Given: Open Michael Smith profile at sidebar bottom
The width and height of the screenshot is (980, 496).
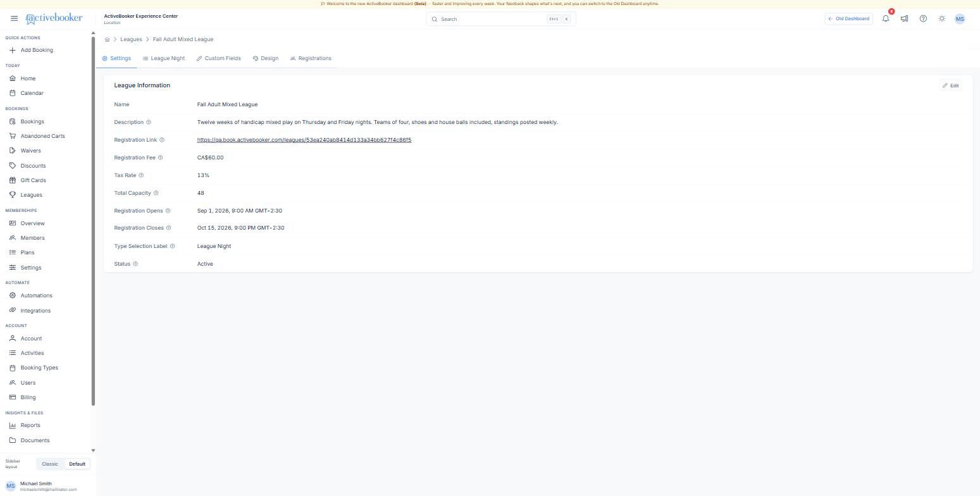Looking at the screenshot, I should 47,486.
